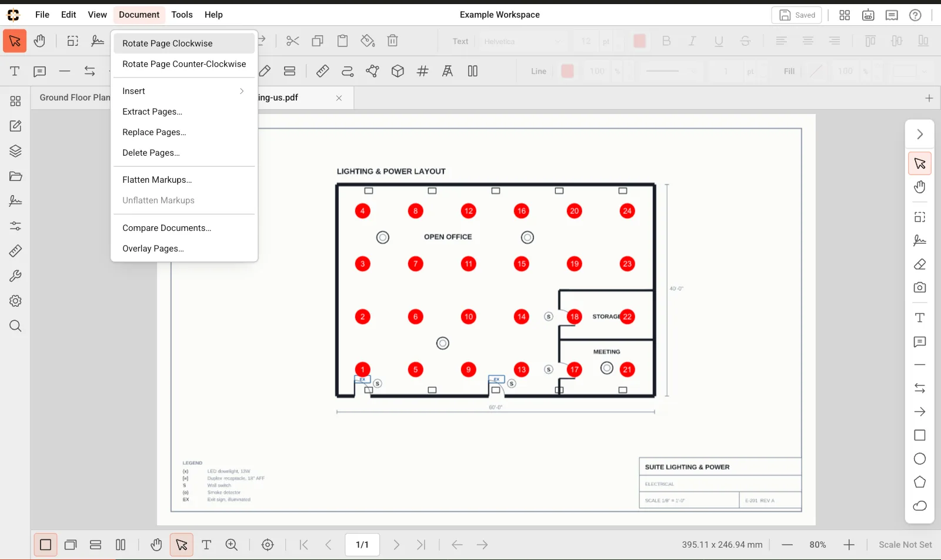This screenshot has height=560, width=941.
Task: Open the wrench Tools panel in left sidebar
Action: [15, 276]
